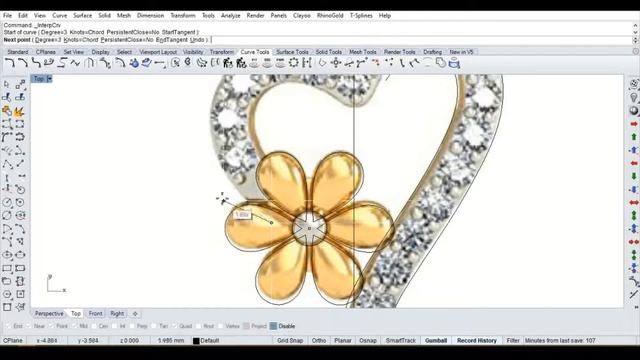
Task: Select the pointer arrow tool in left sidebar
Action: pos(7,84)
